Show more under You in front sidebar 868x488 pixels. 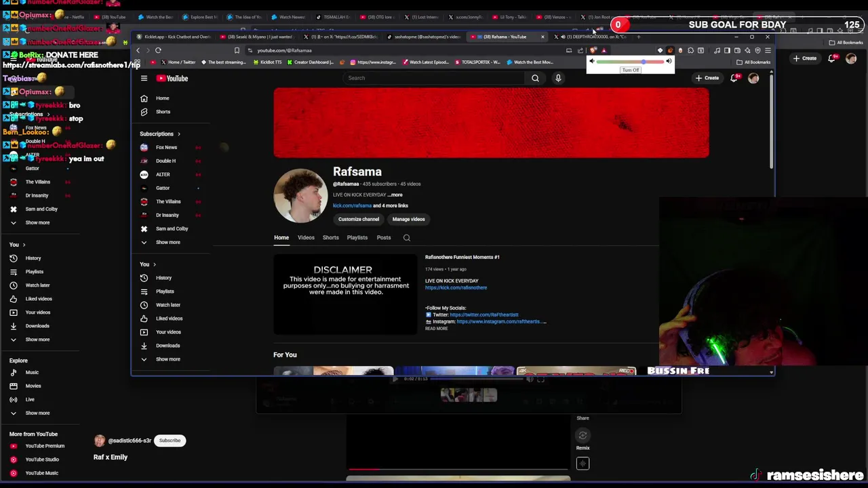tap(168, 359)
